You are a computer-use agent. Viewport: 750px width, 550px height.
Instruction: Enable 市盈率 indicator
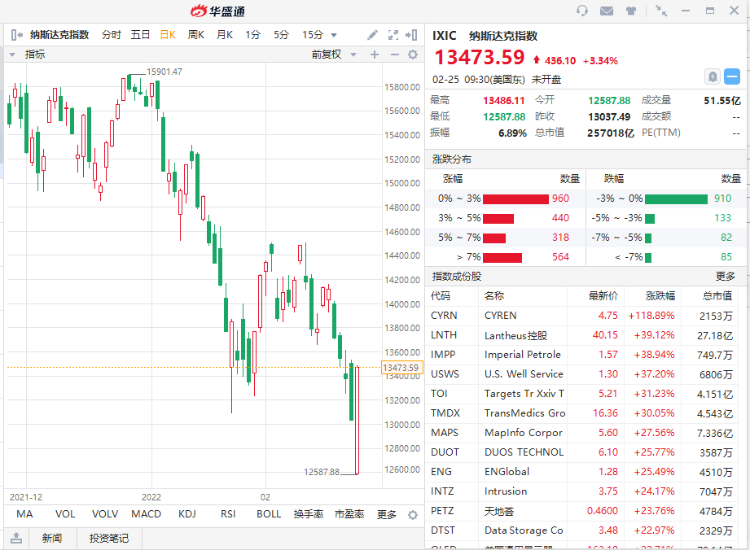tap(349, 514)
